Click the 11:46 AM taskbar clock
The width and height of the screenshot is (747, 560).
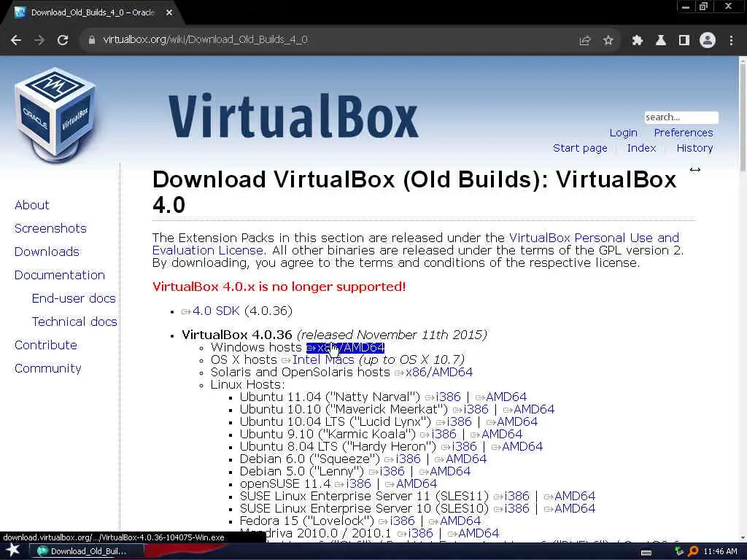click(720, 551)
